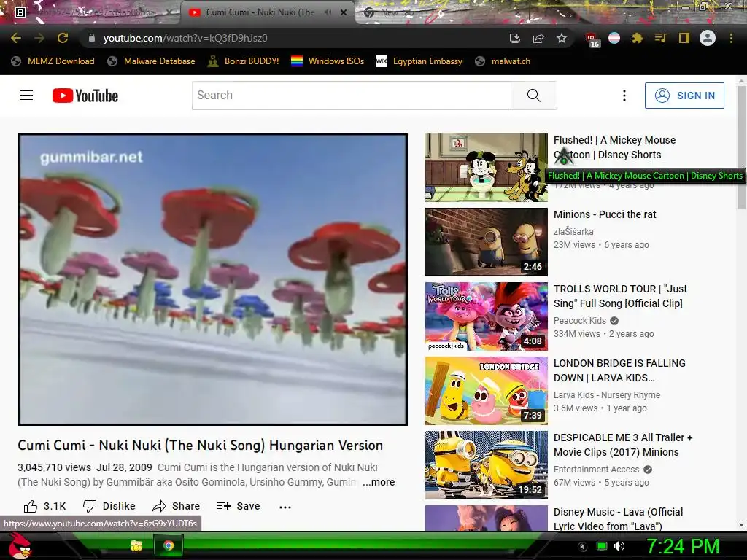
Task: Visit the zlaŠišarka channel
Action: [x=573, y=231]
